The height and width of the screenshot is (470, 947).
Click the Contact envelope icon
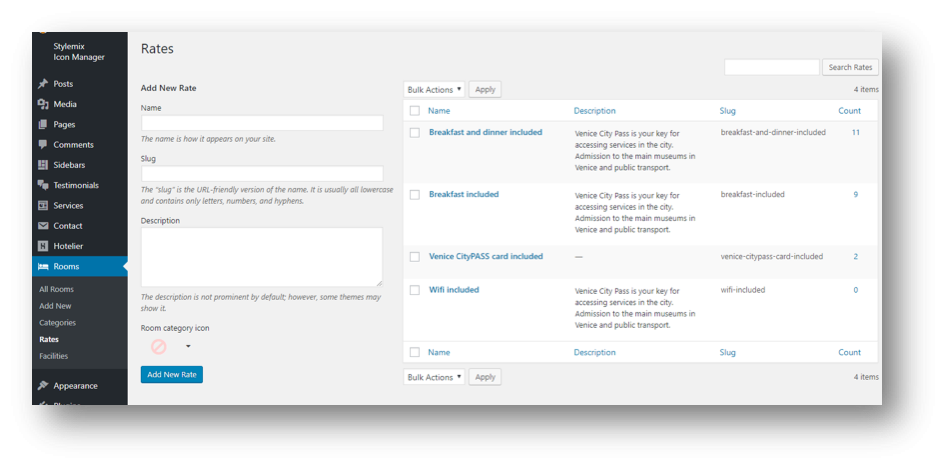coord(43,226)
